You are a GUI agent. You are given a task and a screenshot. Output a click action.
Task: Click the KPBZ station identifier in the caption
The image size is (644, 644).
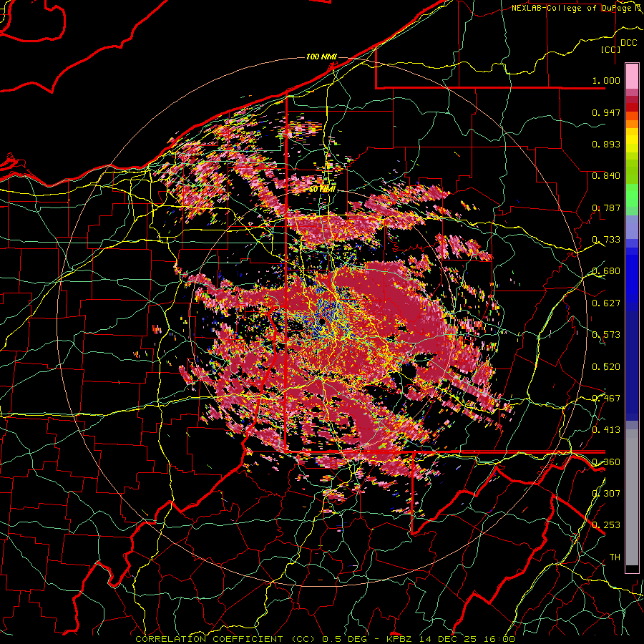coord(400,639)
